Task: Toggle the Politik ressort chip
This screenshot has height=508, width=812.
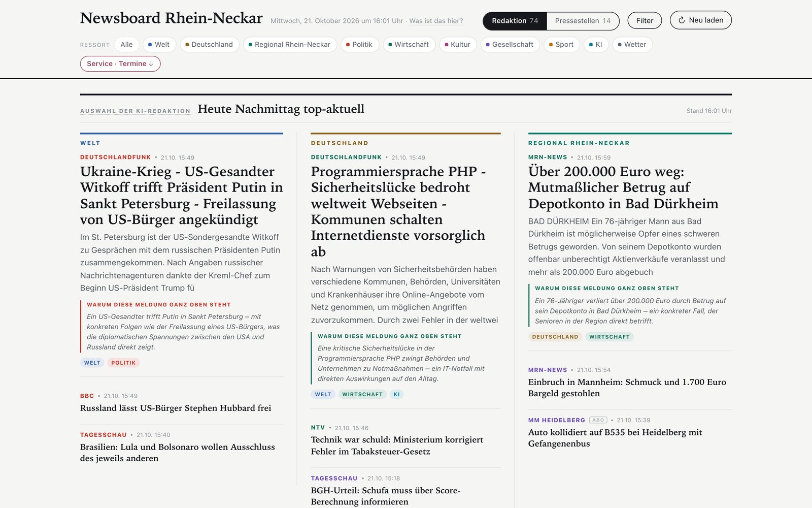Action: tap(359, 45)
